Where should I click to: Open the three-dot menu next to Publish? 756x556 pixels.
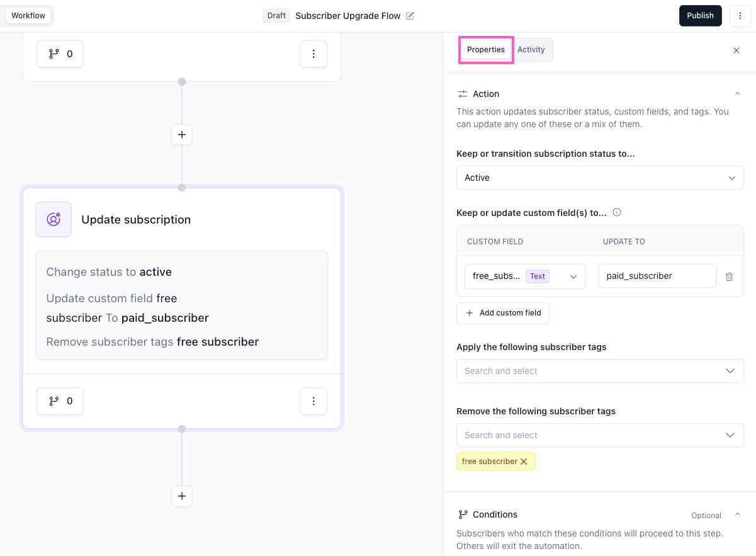coord(740,16)
